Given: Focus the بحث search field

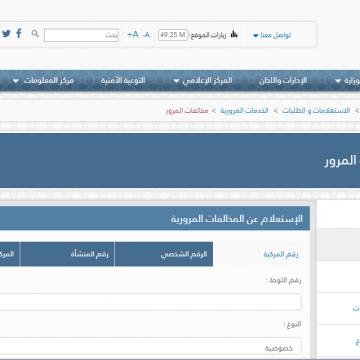Looking at the screenshot, I should [x=81, y=35].
